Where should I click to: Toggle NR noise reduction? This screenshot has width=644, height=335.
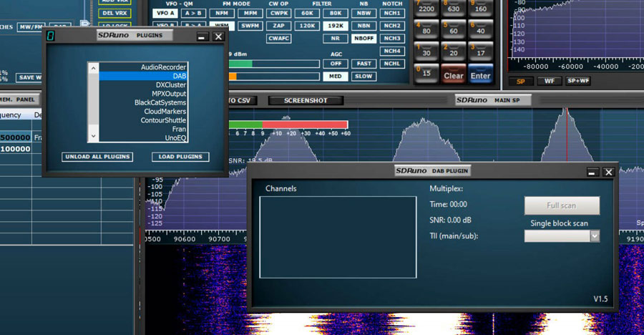(x=336, y=38)
